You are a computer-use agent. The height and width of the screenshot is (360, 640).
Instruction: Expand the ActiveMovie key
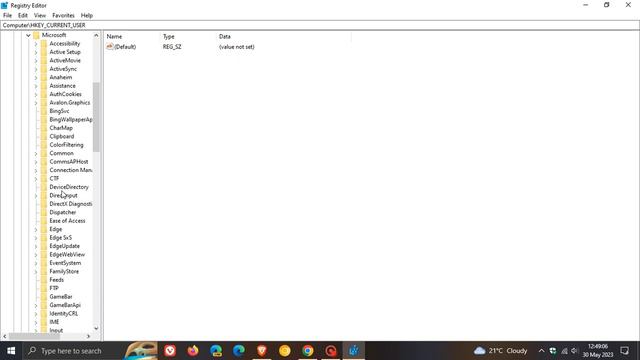[x=36, y=61]
